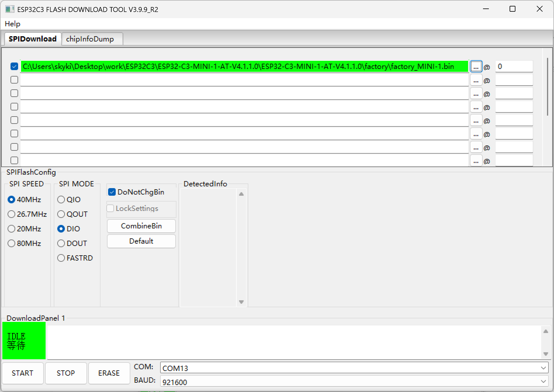
Task: Select 80MHz SPI speed
Action: [11, 243]
